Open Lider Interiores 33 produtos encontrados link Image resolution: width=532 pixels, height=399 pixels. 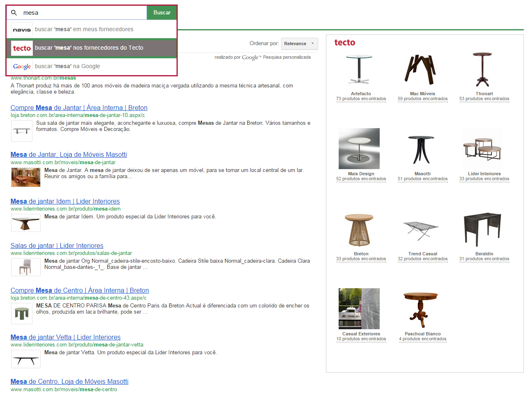(x=484, y=179)
